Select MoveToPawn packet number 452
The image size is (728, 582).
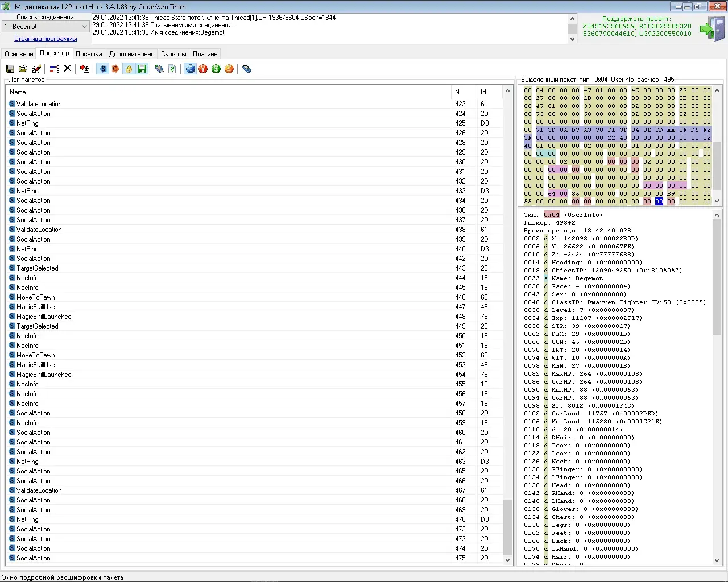pyautogui.click(x=255, y=355)
